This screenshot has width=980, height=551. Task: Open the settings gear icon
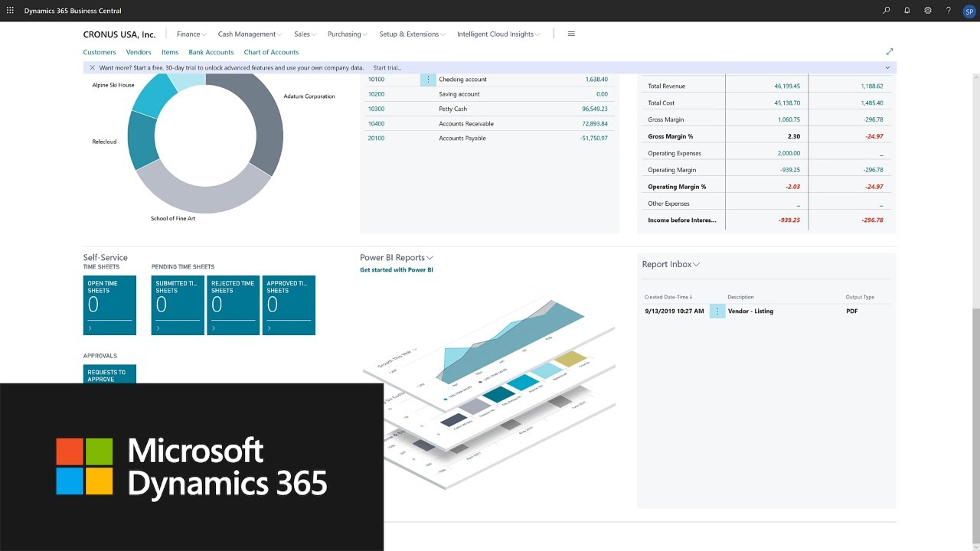tap(928, 11)
